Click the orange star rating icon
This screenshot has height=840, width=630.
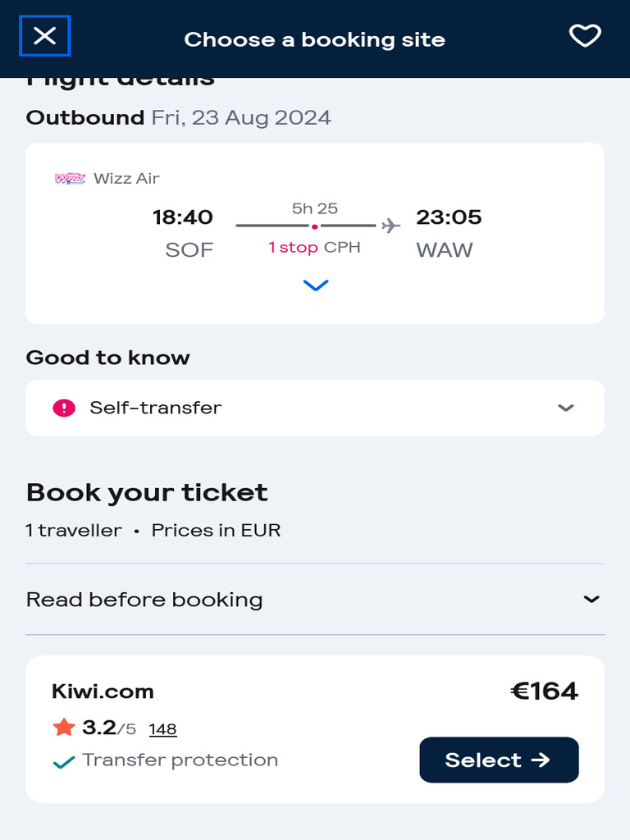(64, 727)
